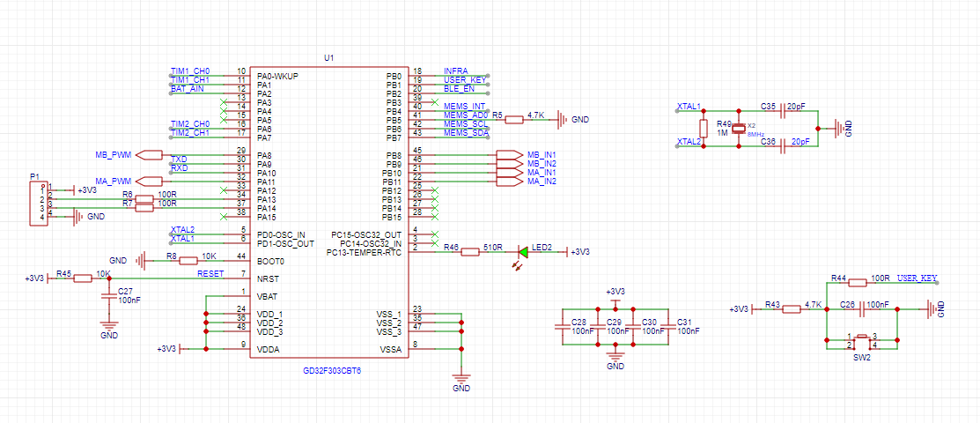
Task: Select GND symbol right of resistor R5
Action: point(562,120)
